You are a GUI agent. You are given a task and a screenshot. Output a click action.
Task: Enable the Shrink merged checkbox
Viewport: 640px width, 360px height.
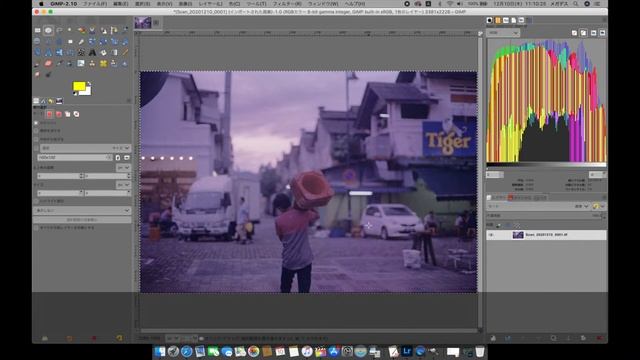36,228
